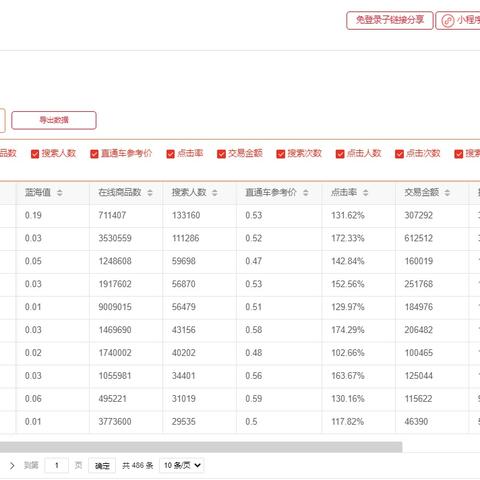Uncheck the 直通车参考价 column checkbox
Screen dimensions: 480x480
pyautogui.click(x=94, y=154)
